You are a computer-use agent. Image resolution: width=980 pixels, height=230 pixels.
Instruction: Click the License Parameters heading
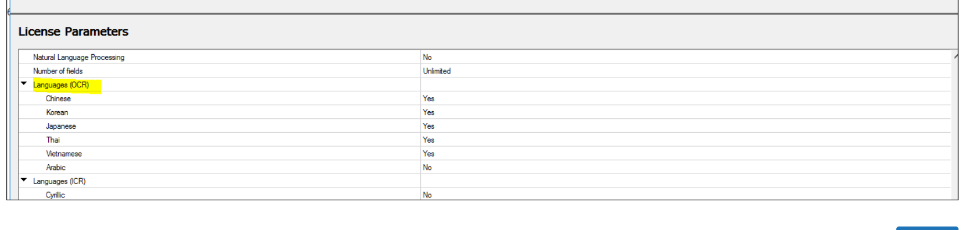(x=73, y=31)
